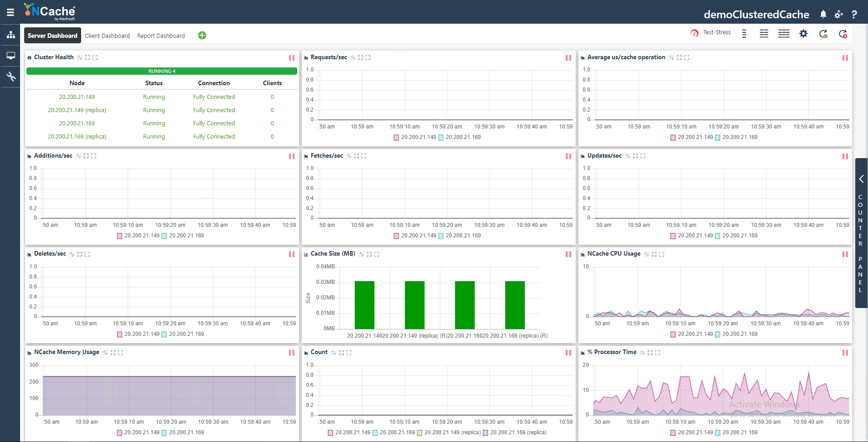
Task: Pause the Cluster Health panel
Action: point(292,58)
